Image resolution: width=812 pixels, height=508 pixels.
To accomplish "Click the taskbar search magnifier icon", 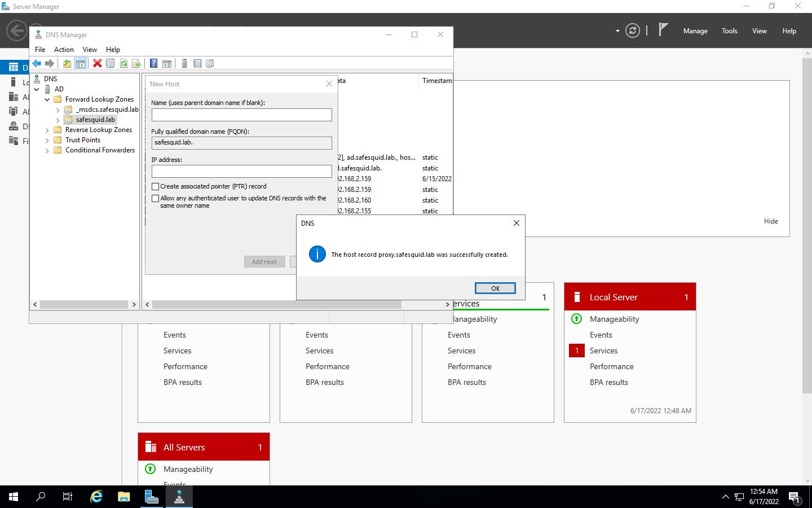I will (x=41, y=497).
